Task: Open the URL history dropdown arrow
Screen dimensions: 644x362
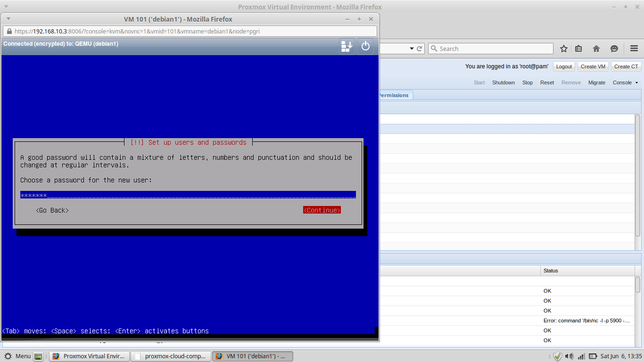Action: (412, 49)
